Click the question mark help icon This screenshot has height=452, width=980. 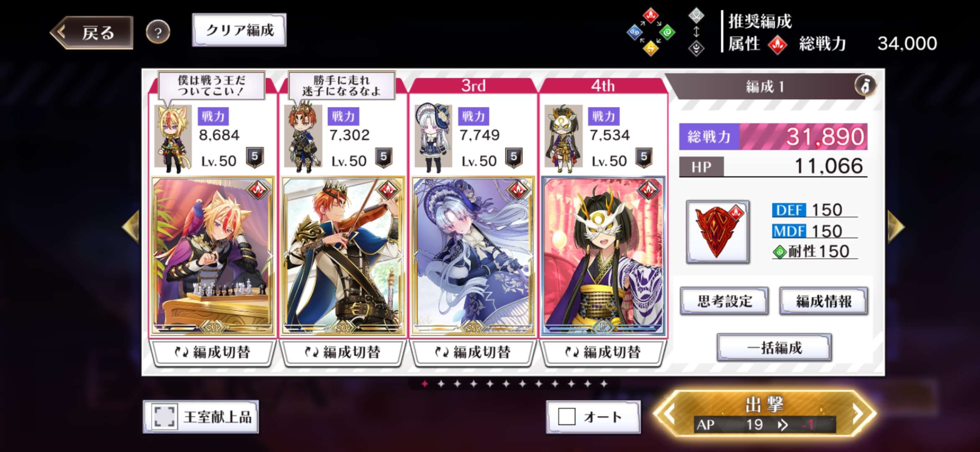(x=158, y=32)
